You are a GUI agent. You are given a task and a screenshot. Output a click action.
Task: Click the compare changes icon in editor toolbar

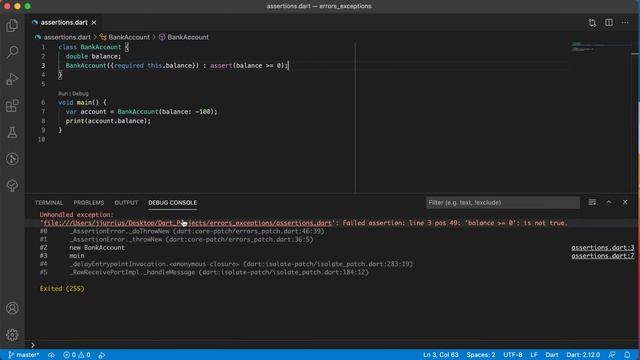[592, 23]
